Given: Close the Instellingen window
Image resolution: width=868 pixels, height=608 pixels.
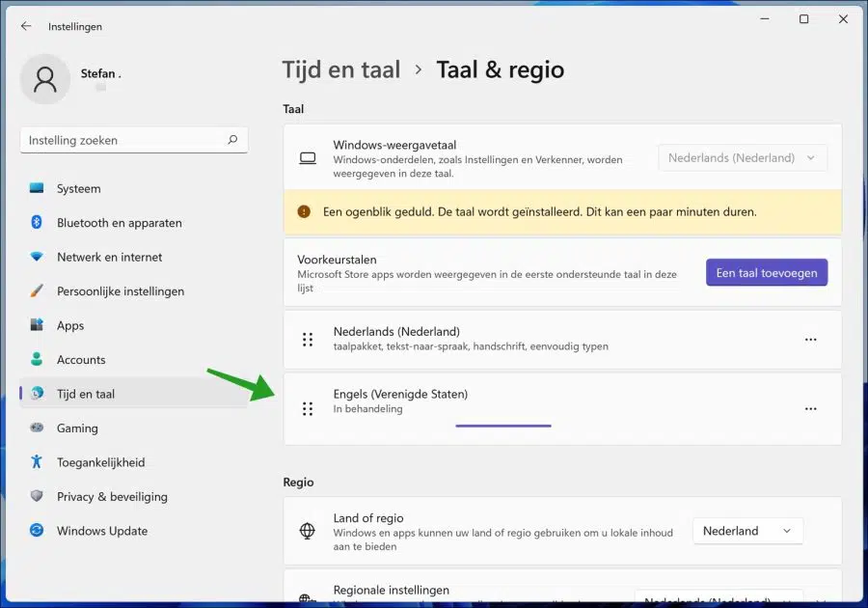Looking at the screenshot, I should tap(843, 19).
